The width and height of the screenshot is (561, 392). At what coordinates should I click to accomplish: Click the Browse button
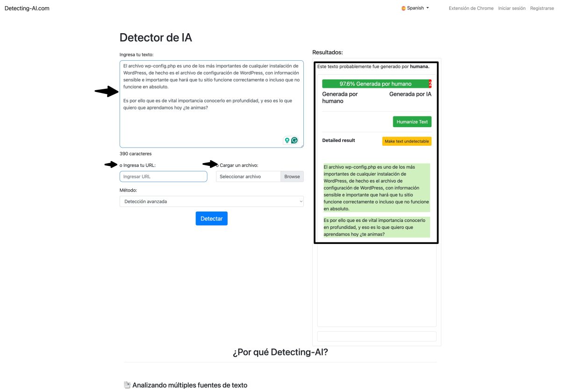[292, 176]
